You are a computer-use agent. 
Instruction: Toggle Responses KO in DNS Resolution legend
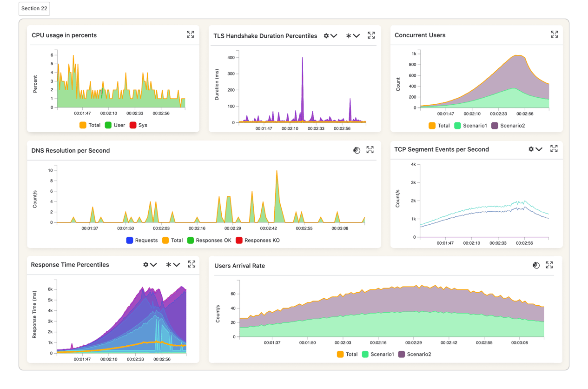(258, 241)
